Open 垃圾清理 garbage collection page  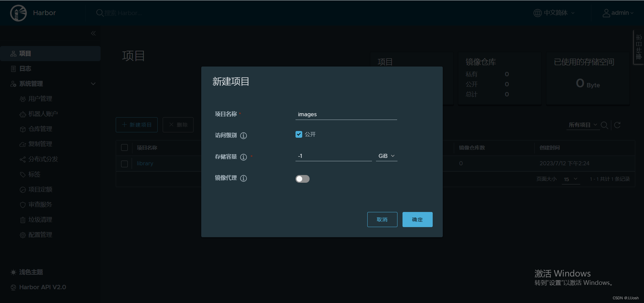pos(40,220)
